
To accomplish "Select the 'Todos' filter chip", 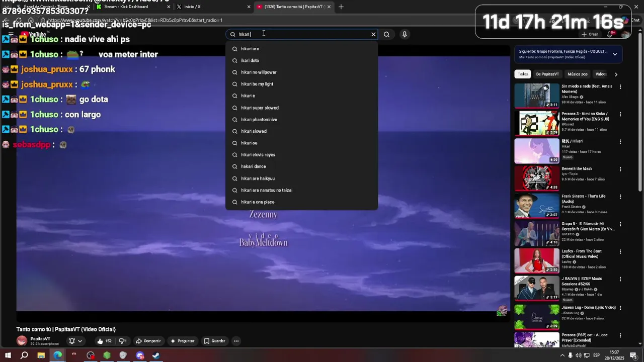I will [x=523, y=74].
